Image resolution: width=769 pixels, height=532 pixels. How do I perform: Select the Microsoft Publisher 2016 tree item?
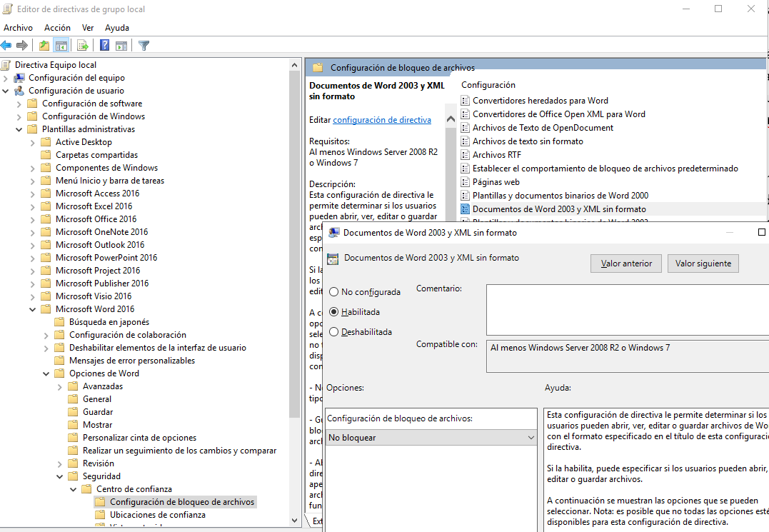coord(102,283)
